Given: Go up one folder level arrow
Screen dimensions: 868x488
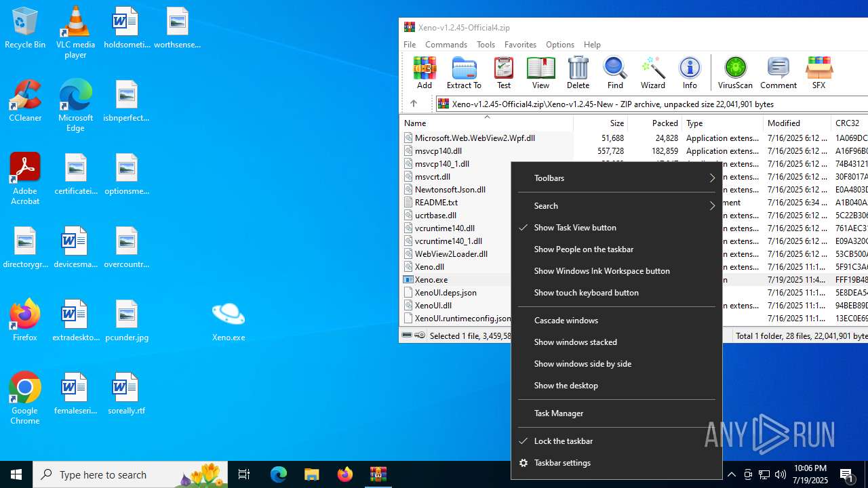Looking at the screenshot, I should (414, 104).
